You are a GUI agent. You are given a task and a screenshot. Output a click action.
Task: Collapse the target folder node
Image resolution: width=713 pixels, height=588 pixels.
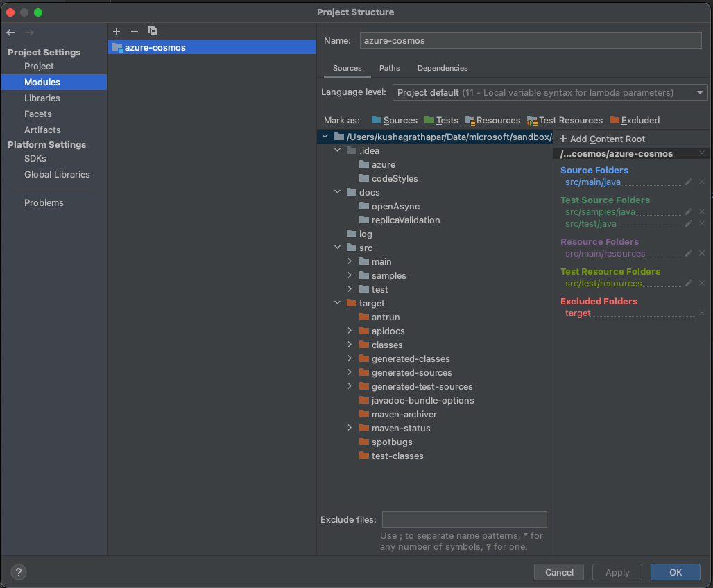pos(338,303)
